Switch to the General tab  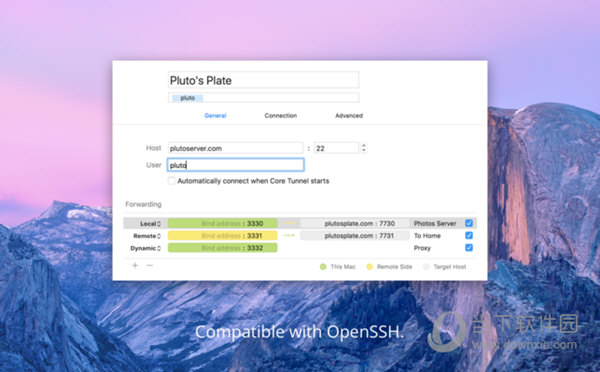(215, 116)
